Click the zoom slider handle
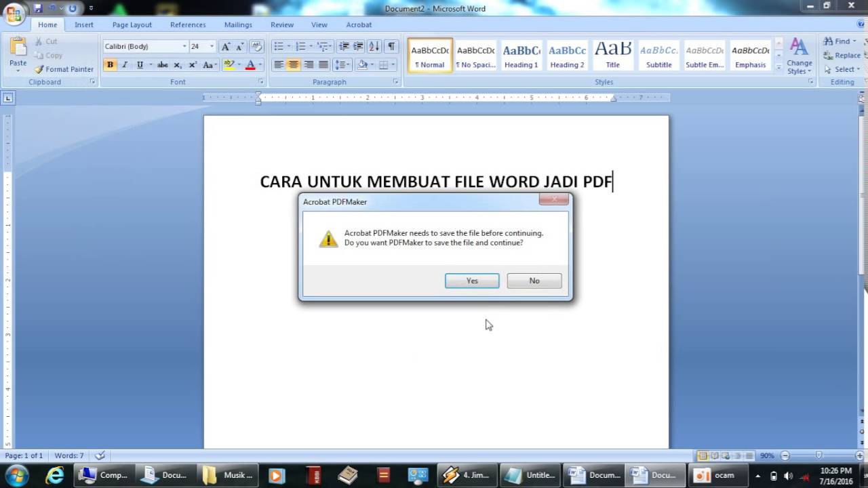Screen dimensions: 868x488 click(818, 455)
